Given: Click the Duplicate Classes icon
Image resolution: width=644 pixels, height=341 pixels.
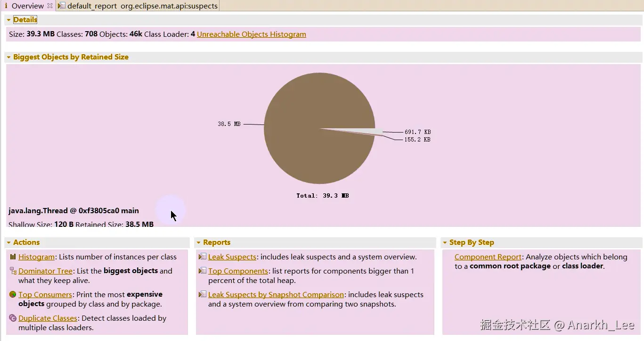Looking at the screenshot, I should click(x=13, y=318).
